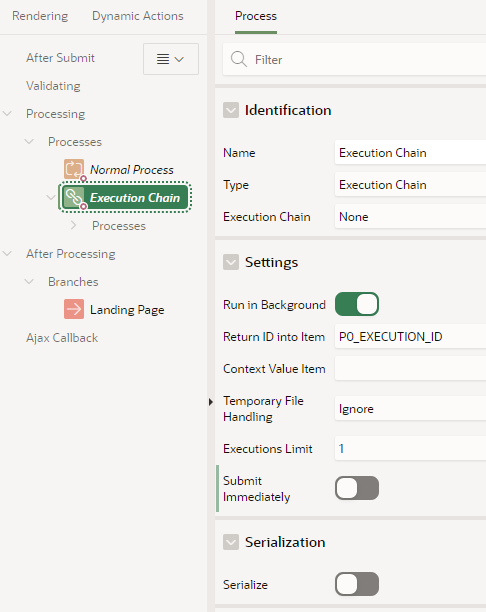Click the Filter search magnifier icon
This screenshot has height=612, width=486.
coord(239,59)
